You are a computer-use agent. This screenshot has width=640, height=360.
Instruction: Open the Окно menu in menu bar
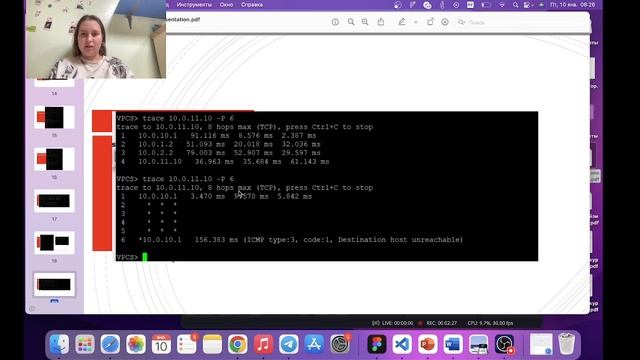point(226,5)
